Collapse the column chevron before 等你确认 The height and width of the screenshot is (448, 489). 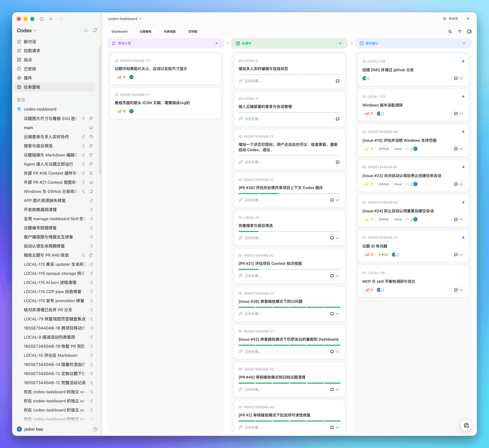pos(351,43)
